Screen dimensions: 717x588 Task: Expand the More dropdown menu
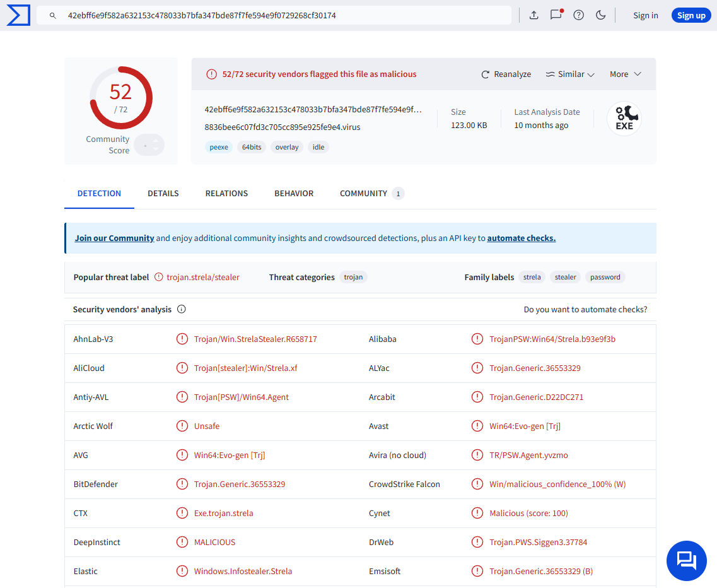625,74
